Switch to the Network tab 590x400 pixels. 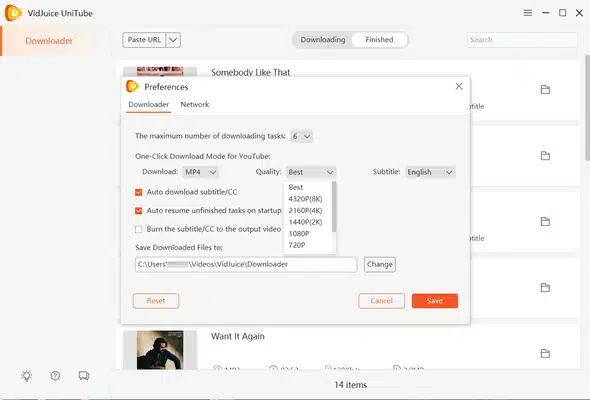tap(195, 105)
